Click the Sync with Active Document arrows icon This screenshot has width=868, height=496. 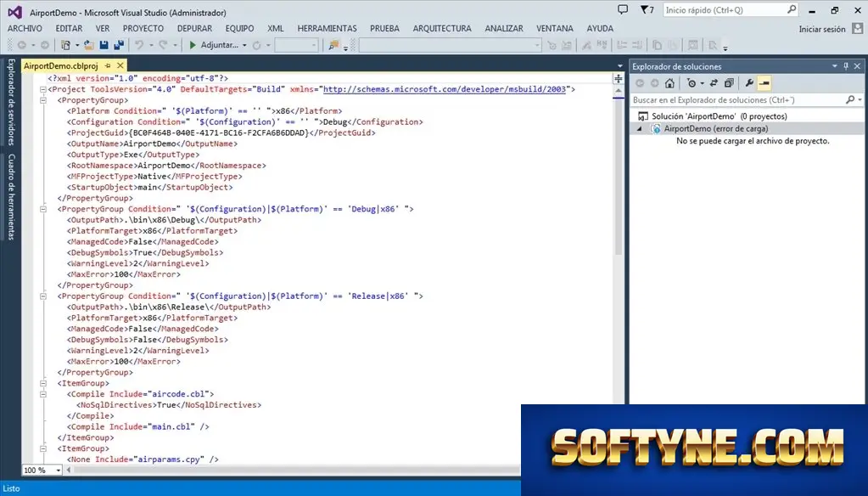coord(714,83)
